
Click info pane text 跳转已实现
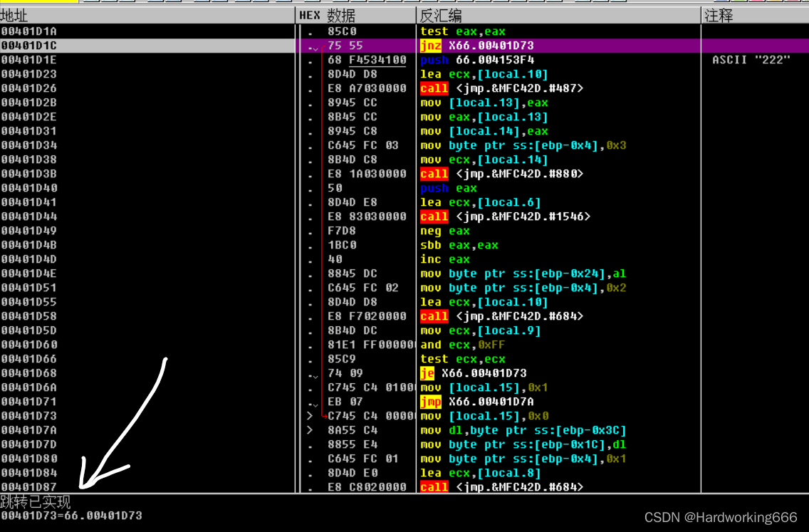[36, 501]
